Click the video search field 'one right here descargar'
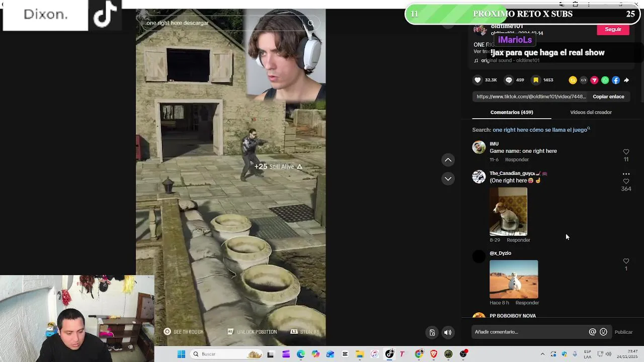Image resolution: width=644 pixels, height=362 pixels. coord(224,23)
